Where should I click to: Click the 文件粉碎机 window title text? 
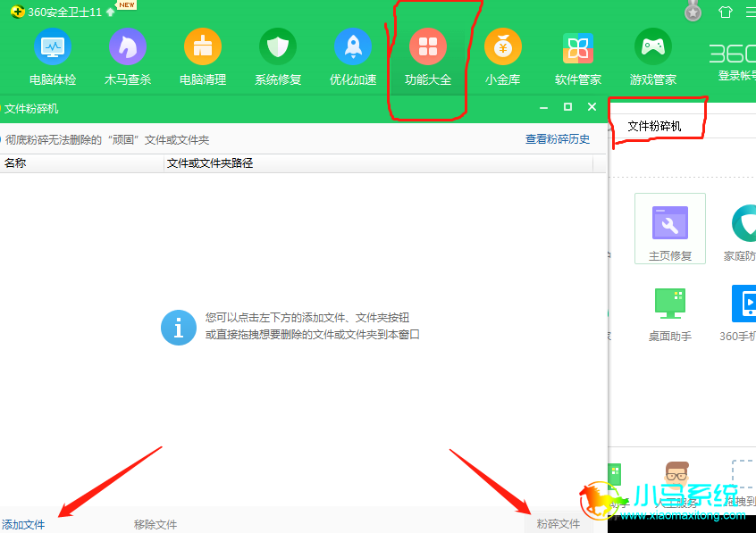click(31, 109)
